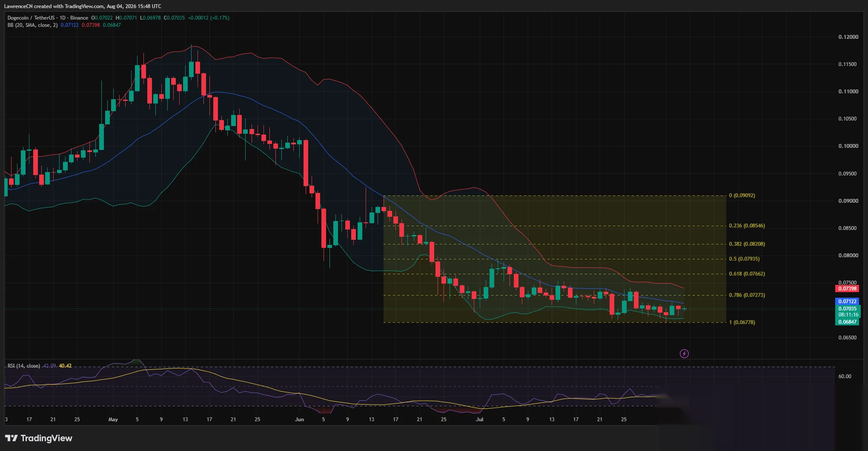Select the Fibonacci 0.786 (0.07273) level label

point(747,295)
